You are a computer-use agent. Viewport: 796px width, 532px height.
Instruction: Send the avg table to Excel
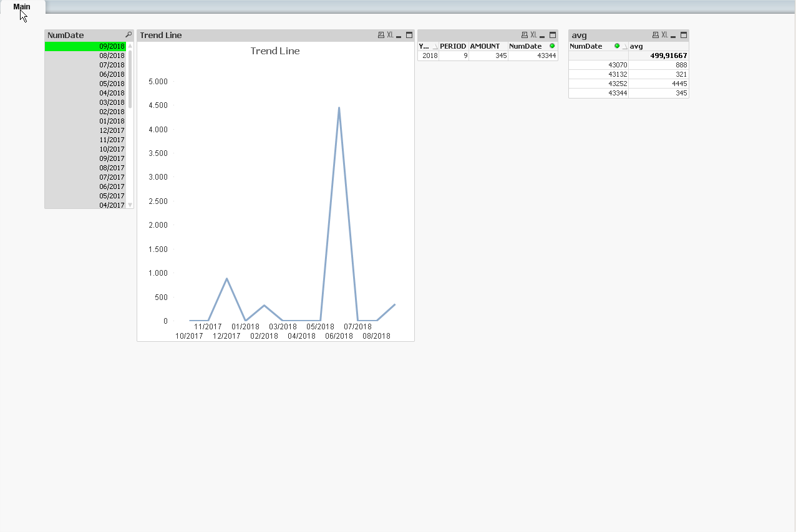(665, 35)
